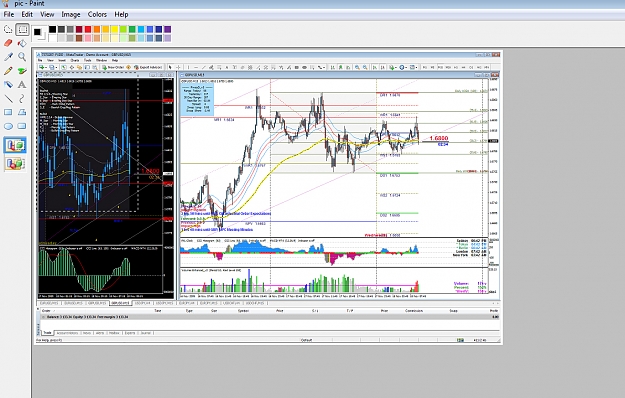
Task: Pick the Rectangle shape tool
Action: (x=8, y=112)
